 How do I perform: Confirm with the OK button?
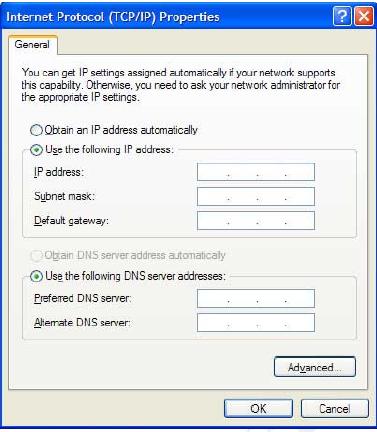258,408
